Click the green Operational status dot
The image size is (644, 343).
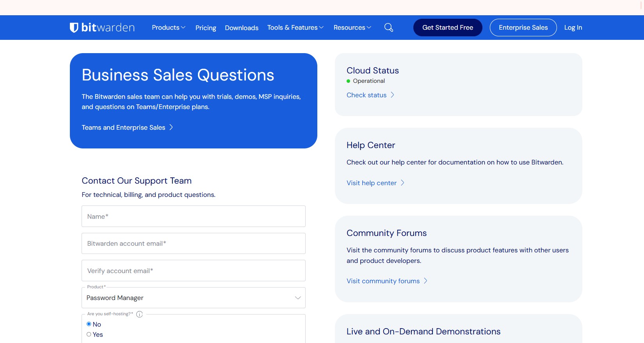pos(349,81)
